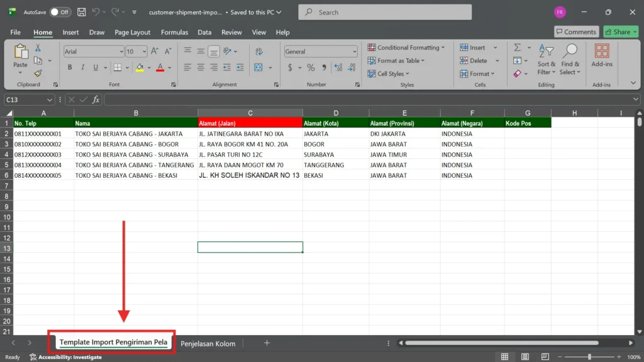This screenshot has width=644, height=362.
Task: Click the Share button
Action: pyautogui.click(x=621, y=31)
